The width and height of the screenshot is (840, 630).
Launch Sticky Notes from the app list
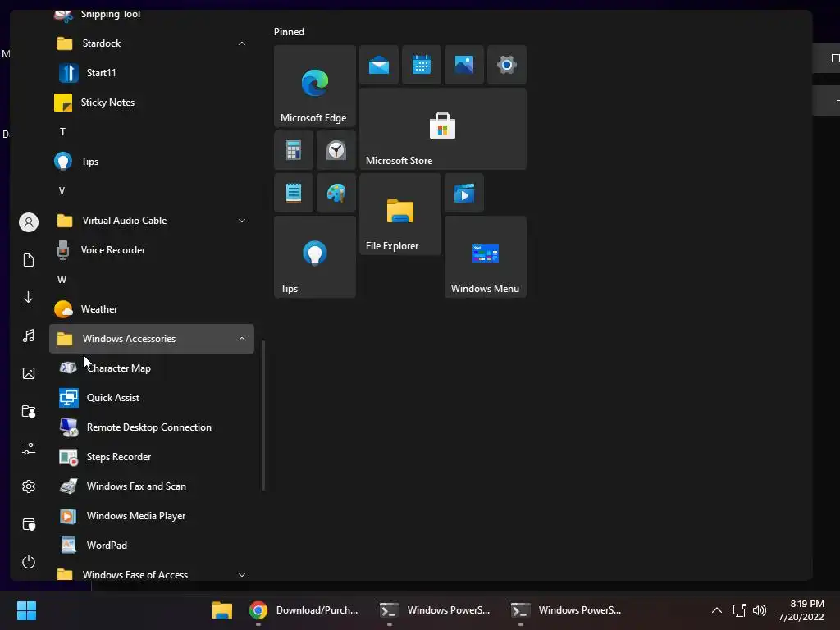pyautogui.click(x=152, y=103)
